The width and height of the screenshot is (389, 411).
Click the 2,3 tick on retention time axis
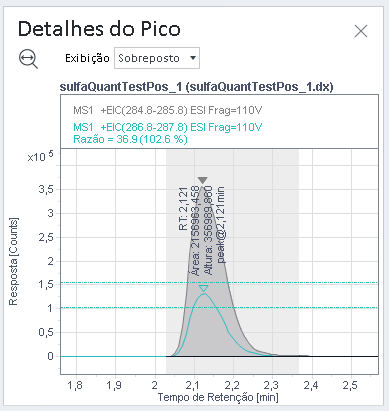pyautogui.click(x=271, y=385)
